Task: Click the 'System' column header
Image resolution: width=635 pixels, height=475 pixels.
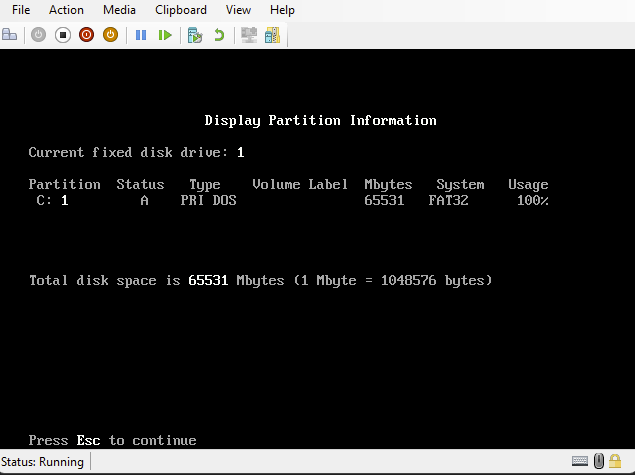Action: pos(460,185)
